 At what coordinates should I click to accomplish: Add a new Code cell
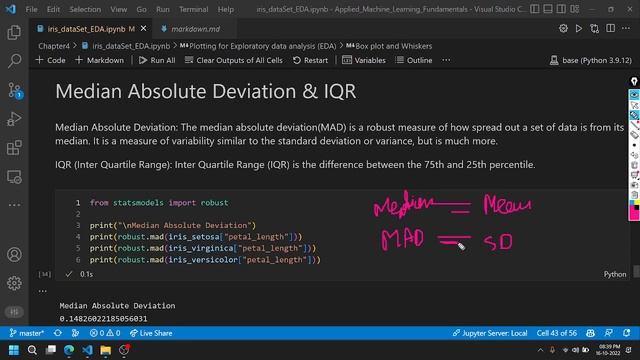click(x=50, y=60)
